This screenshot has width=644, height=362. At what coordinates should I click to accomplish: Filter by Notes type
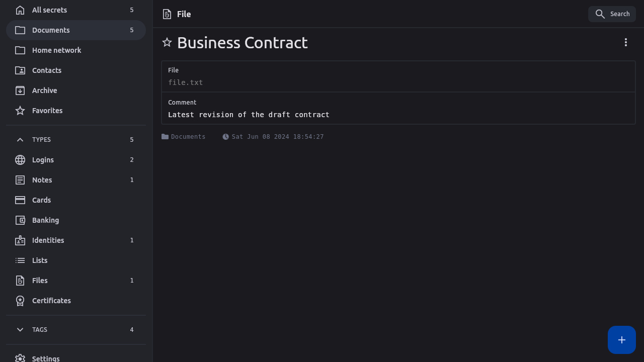pos(42,180)
